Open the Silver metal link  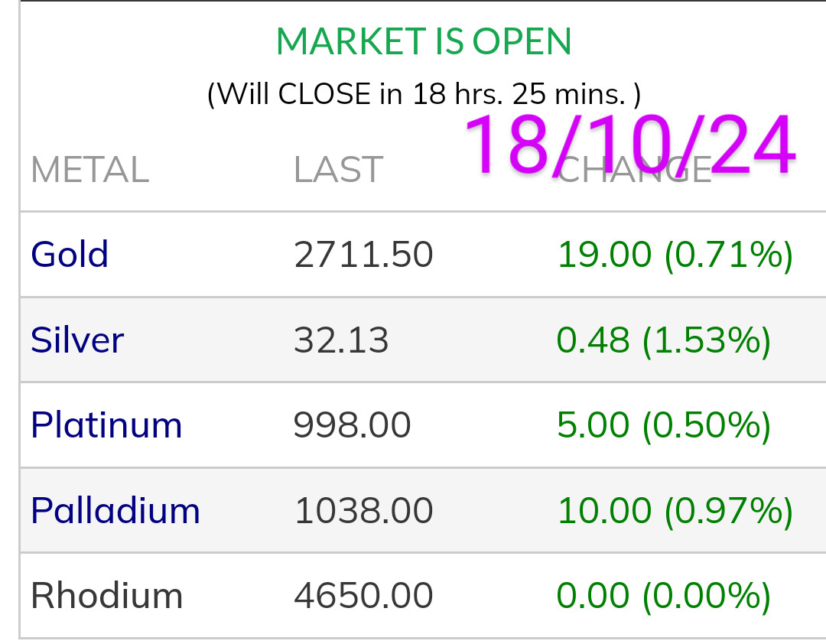77,340
